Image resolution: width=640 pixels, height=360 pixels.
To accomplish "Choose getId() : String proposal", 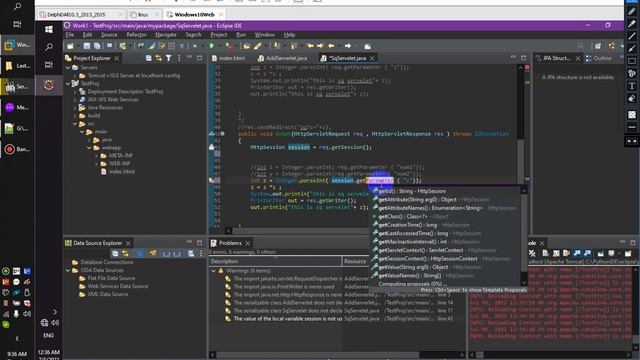I will tap(446, 191).
